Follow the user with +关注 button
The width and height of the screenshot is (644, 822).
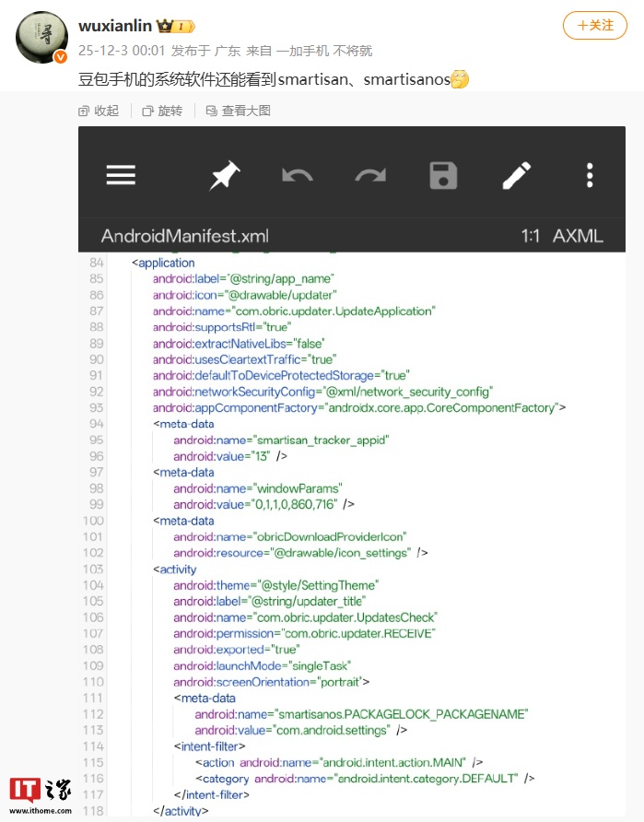595,26
